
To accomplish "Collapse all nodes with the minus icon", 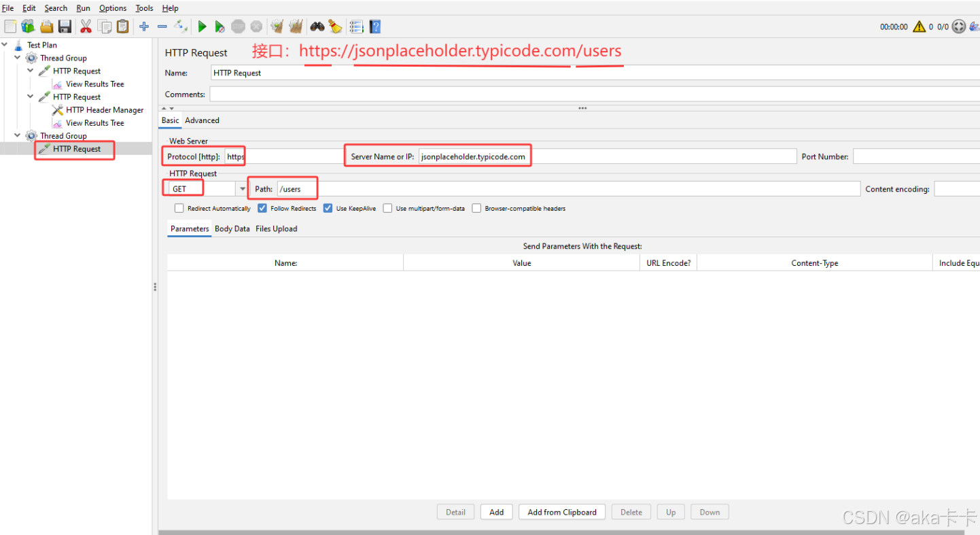I will 162,27.
